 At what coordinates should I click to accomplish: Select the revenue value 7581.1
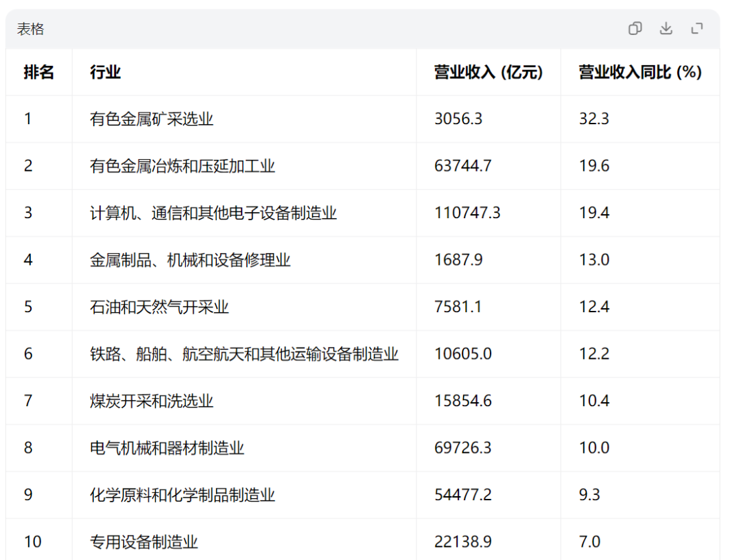click(458, 307)
